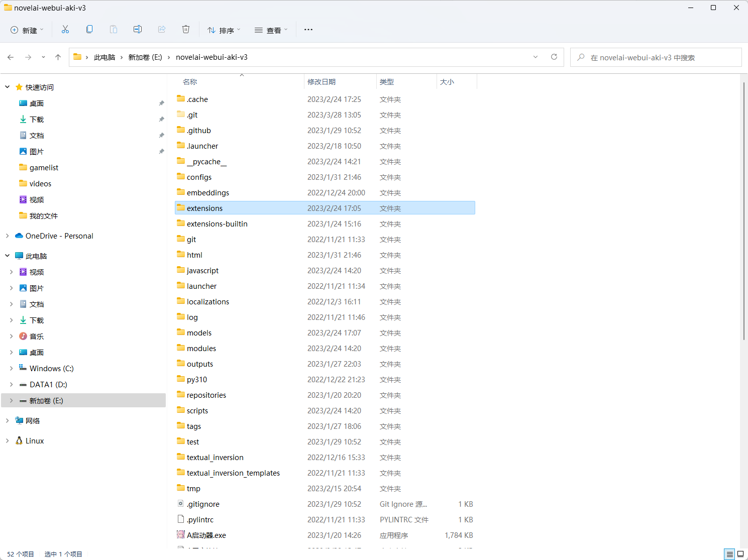Click the .gitignore file icon

point(181,504)
